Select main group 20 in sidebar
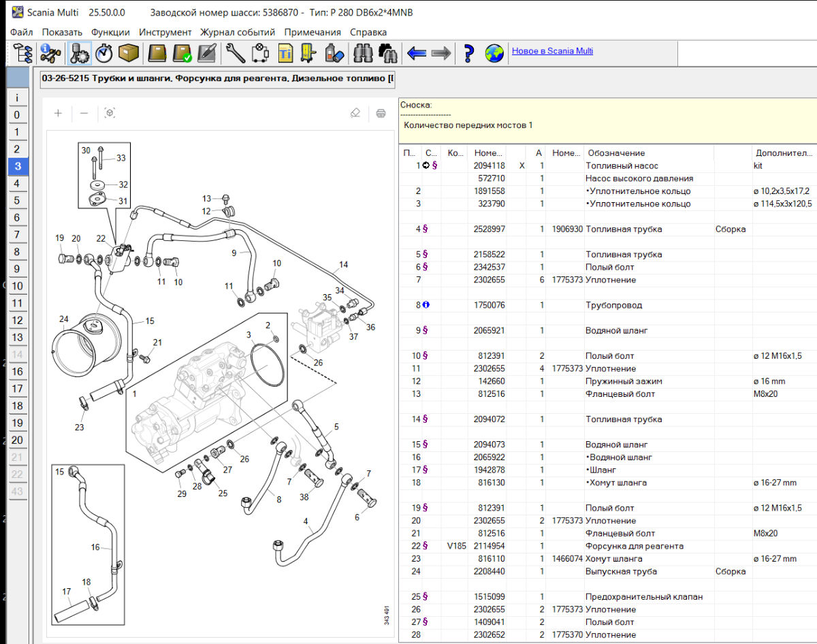This screenshot has width=817, height=644. [x=17, y=440]
